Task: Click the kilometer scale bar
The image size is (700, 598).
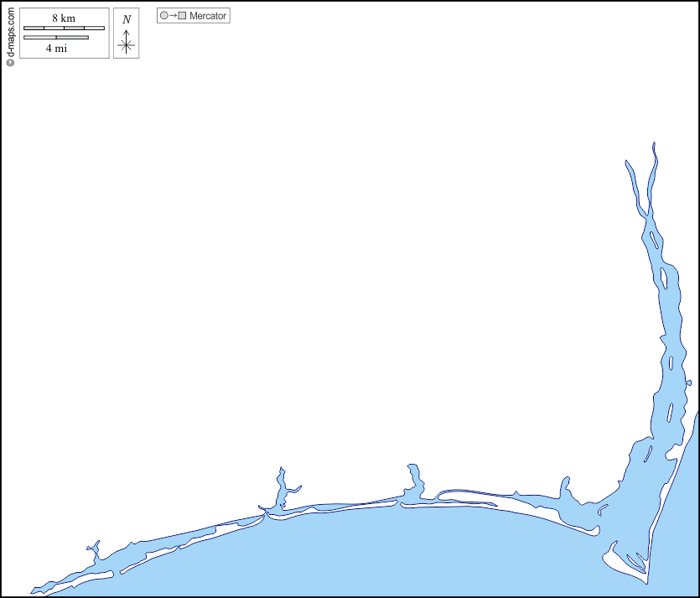Action: coord(64,29)
